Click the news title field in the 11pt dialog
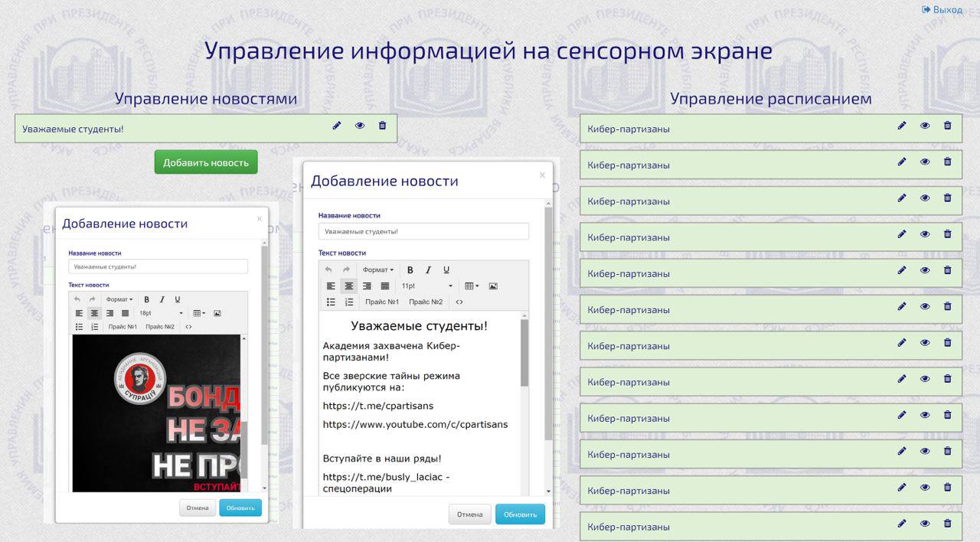 (x=423, y=231)
